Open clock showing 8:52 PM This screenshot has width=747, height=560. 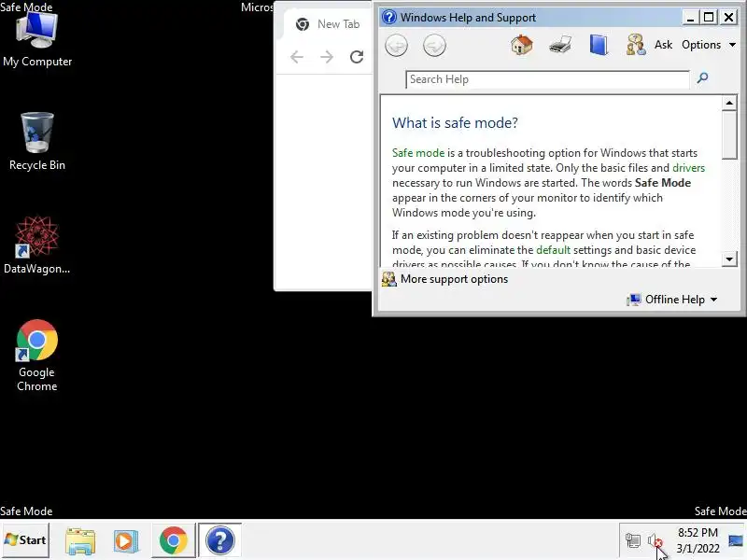tap(698, 540)
